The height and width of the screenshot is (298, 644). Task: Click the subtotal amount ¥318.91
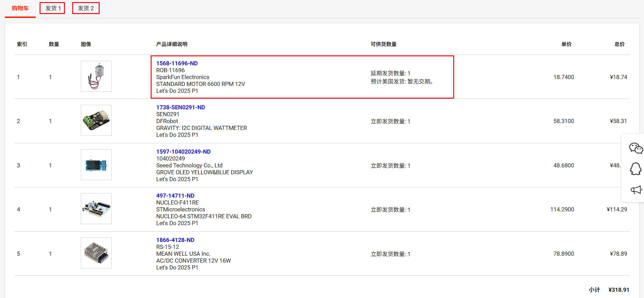(619, 290)
